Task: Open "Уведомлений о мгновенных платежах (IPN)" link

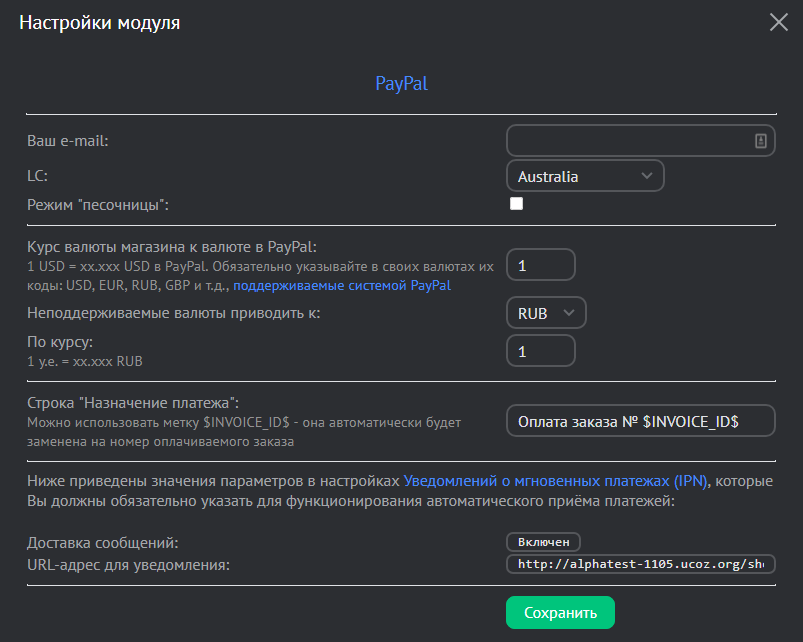Action: tap(555, 481)
